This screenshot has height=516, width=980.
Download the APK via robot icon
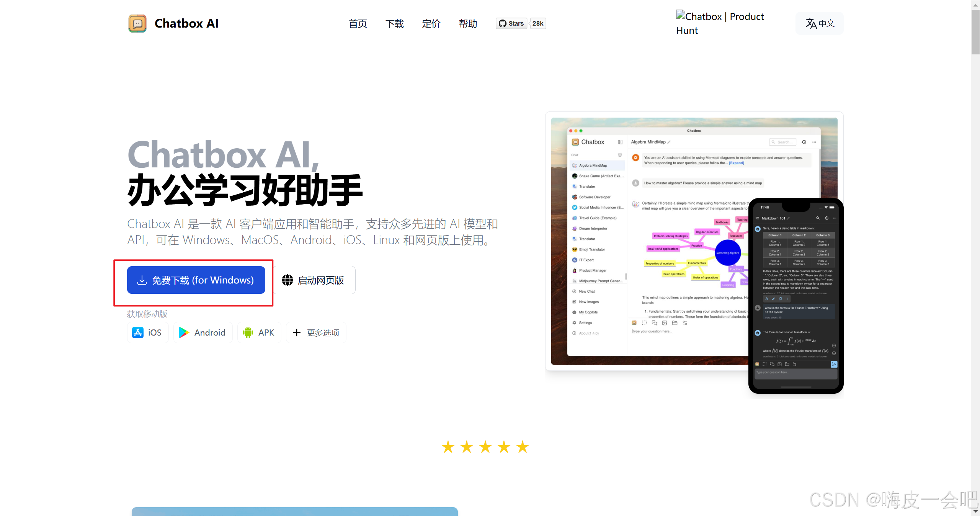[x=248, y=333]
